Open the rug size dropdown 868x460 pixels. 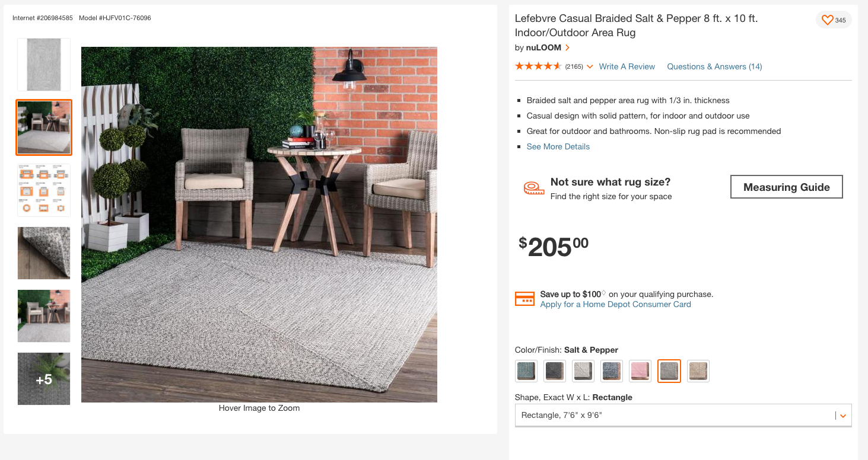click(x=683, y=415)
